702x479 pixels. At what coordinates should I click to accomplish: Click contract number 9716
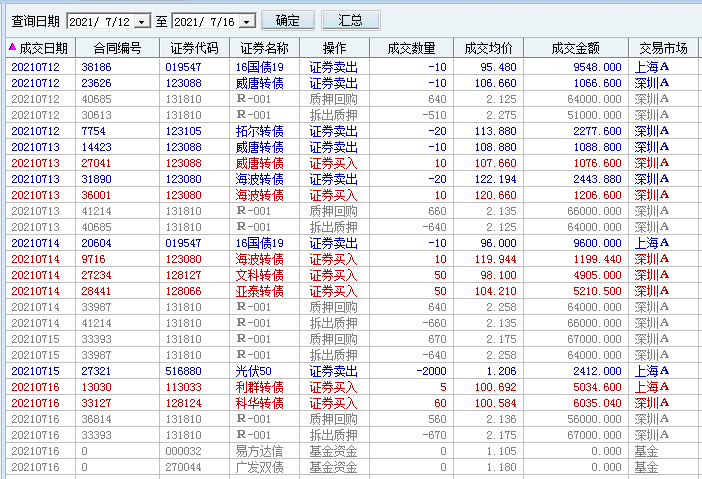[x=93, y=259]
